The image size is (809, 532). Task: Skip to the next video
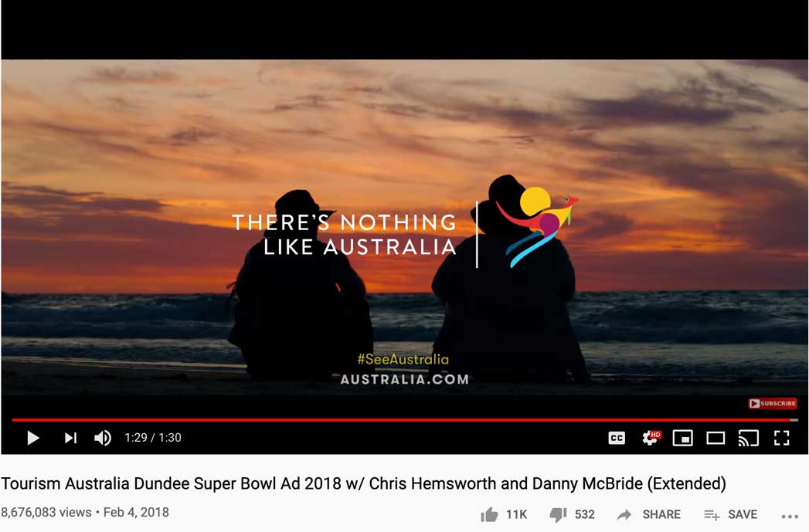point(70,438)
